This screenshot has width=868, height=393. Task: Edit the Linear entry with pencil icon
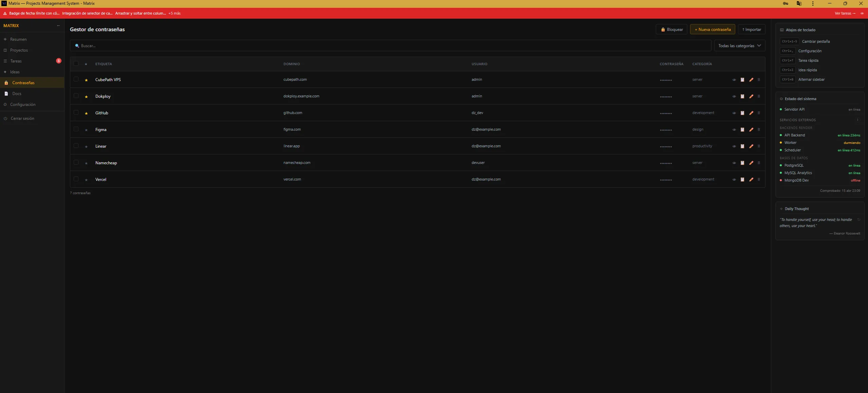[751, 146]
